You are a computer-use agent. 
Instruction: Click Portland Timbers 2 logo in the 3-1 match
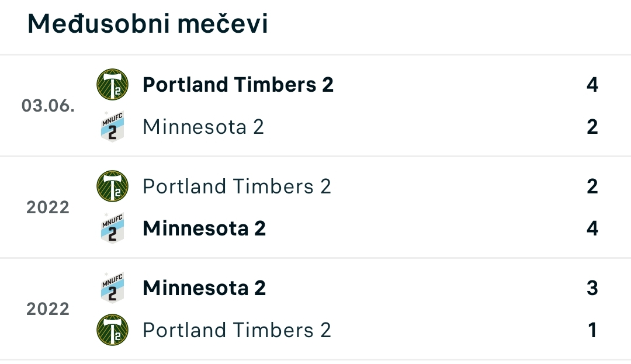113,330
